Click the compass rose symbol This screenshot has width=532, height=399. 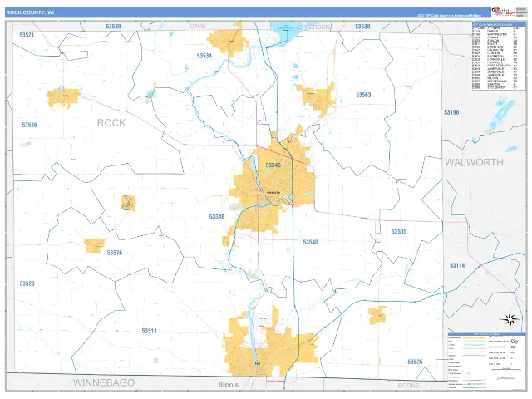[510, 319]
